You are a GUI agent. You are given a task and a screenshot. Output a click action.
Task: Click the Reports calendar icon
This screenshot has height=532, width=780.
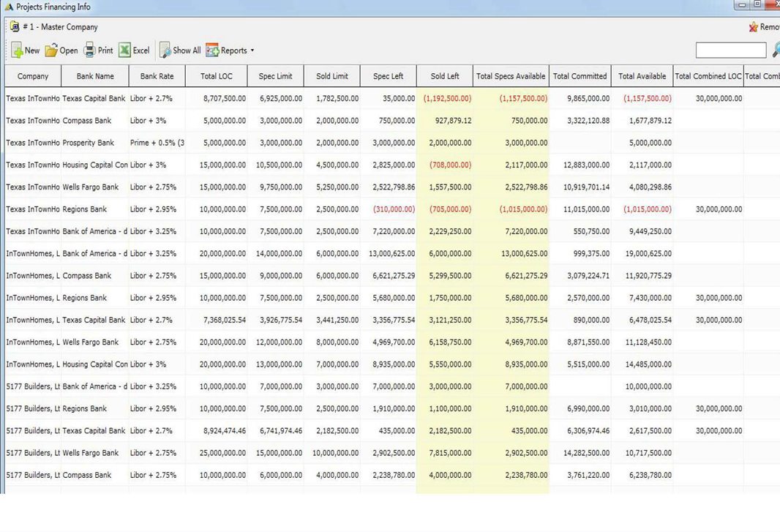pos(212,50)
